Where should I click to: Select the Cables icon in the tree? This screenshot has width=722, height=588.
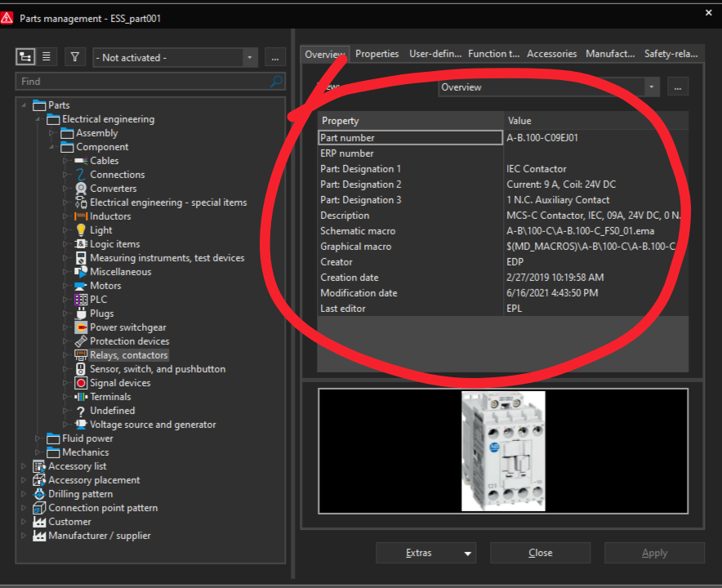click(x=81, y=161)
